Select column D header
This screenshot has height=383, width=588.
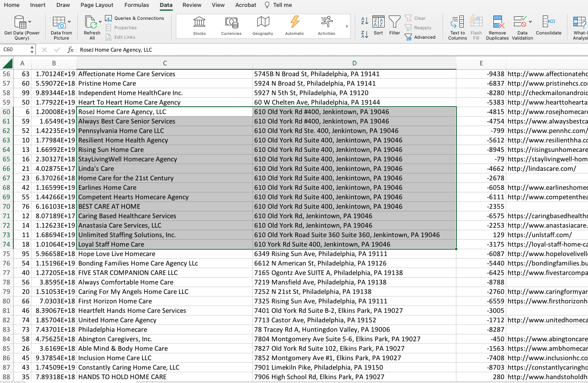point(354,63)
